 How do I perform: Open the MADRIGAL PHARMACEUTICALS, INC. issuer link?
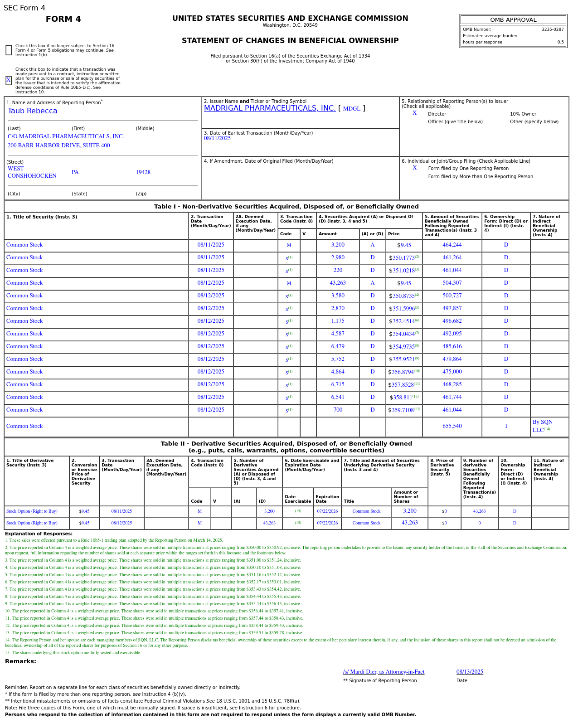pos(270,108)
